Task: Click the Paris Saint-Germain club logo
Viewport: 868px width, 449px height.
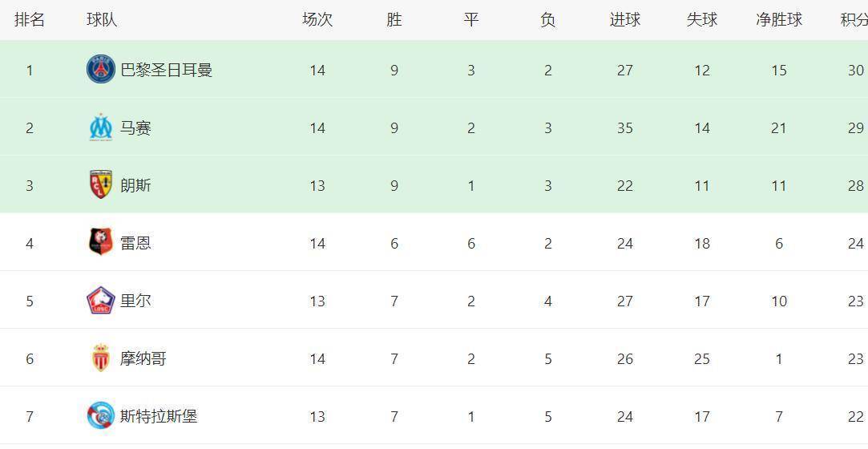Action: (x=101, y=70)
